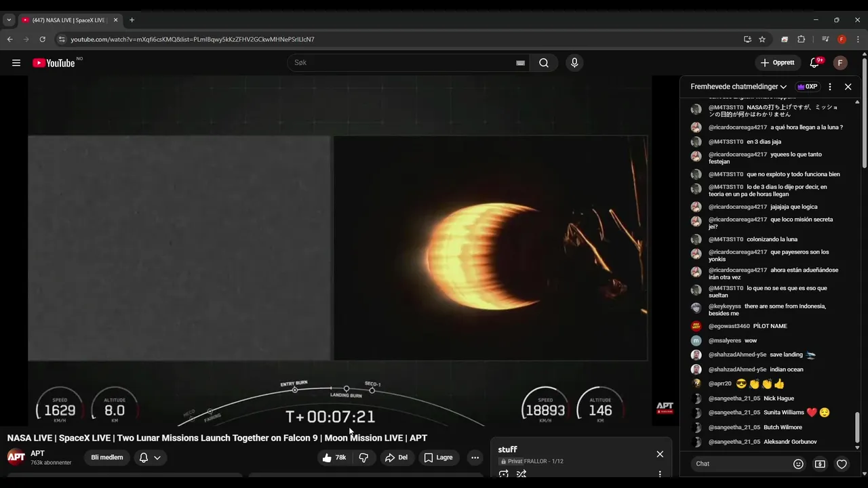The image size is (868, 488).
Task: Click the video title text
Action: pos(217,438)
